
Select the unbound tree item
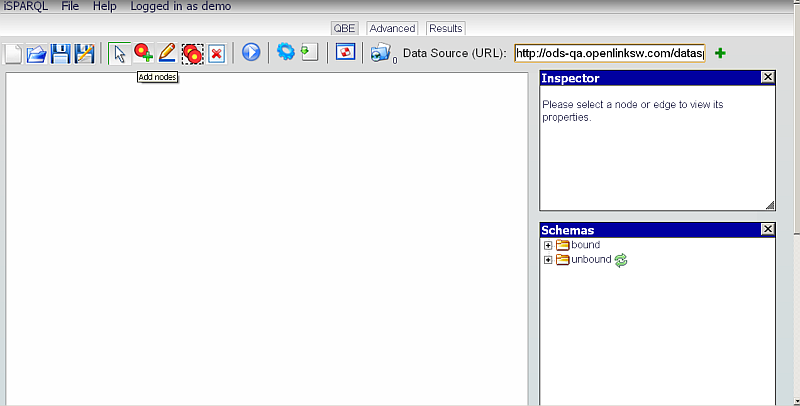tap(591, 259)
